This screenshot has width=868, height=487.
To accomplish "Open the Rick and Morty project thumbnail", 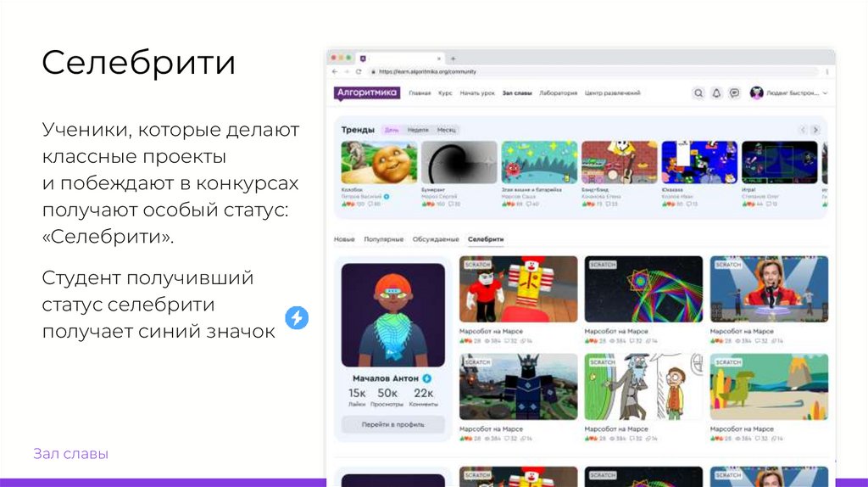I will tap(644, 387).
